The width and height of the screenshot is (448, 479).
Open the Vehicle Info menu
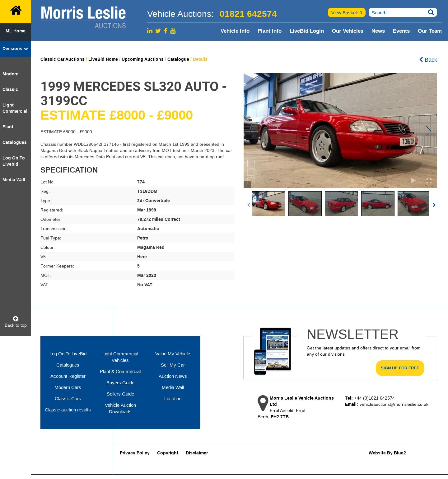pos(235,31)
